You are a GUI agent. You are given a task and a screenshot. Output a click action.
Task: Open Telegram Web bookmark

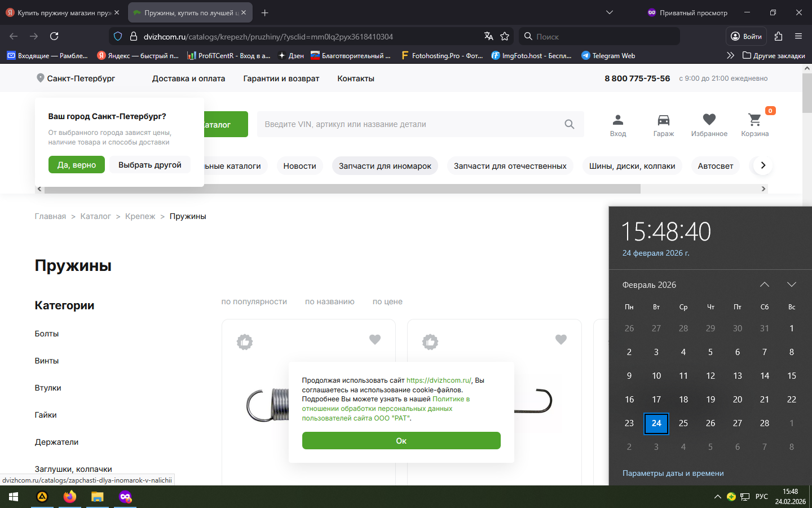[x=608, y=55]
